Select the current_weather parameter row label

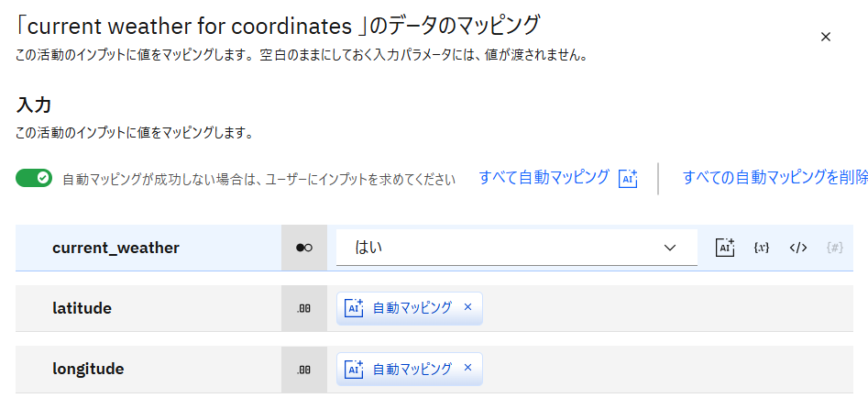pos(115,248)
